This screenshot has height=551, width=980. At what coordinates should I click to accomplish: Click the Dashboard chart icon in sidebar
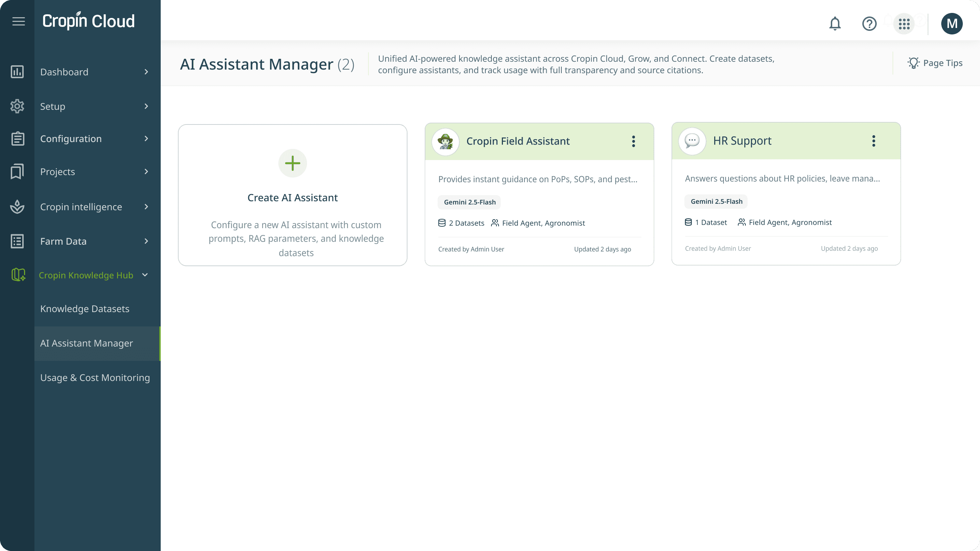point(17,71)
